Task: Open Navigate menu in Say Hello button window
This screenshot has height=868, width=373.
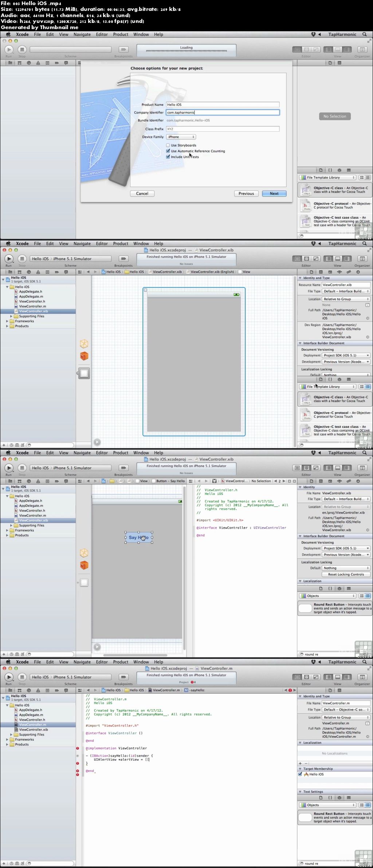Action: [x=82, y=453]
